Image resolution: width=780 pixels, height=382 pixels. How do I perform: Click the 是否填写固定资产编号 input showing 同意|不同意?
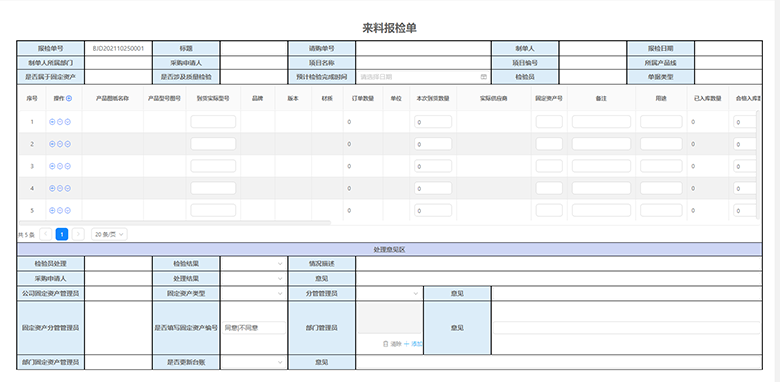pyautogui.click(x=254, y=328)
